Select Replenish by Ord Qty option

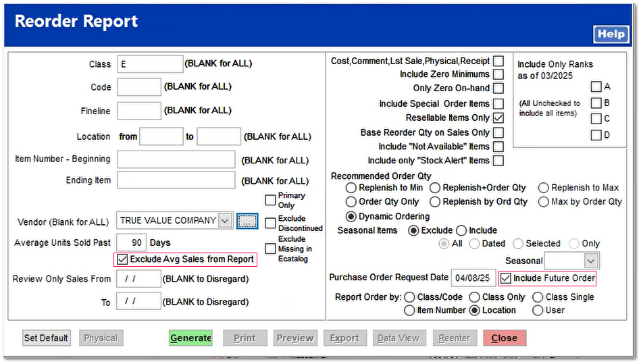pyautogui.click(x=435, y=202)
